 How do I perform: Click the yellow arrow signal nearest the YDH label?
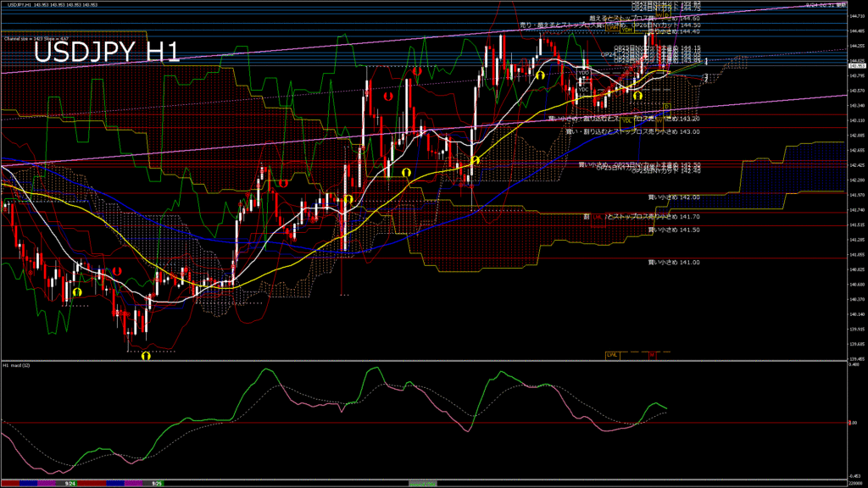[x=637, y=96]
